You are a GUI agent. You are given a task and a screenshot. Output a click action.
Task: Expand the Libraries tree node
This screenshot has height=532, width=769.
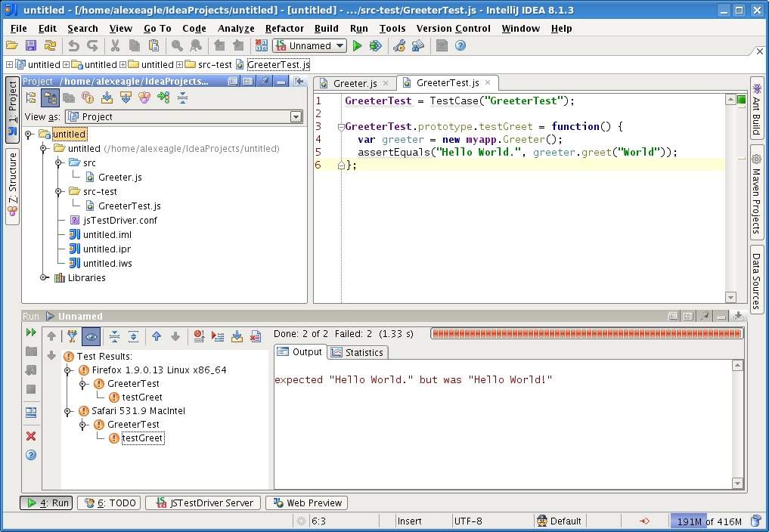point(44,277)
